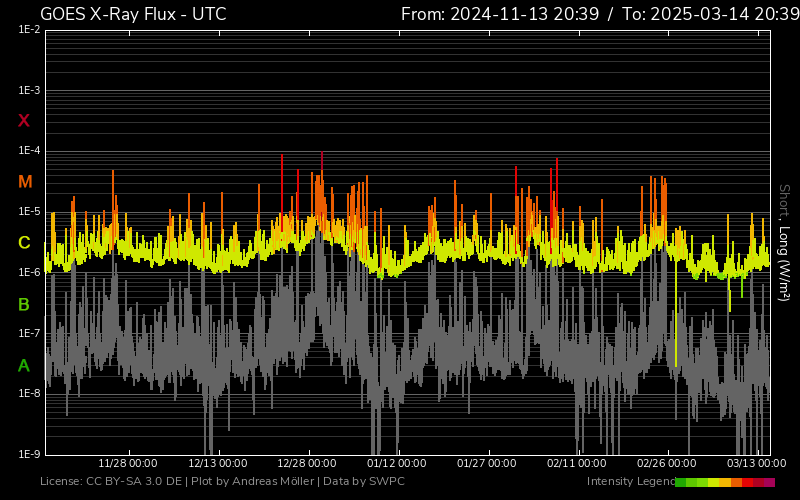
Task: Click the intensity legend color bar
Action: click(724, 482)
